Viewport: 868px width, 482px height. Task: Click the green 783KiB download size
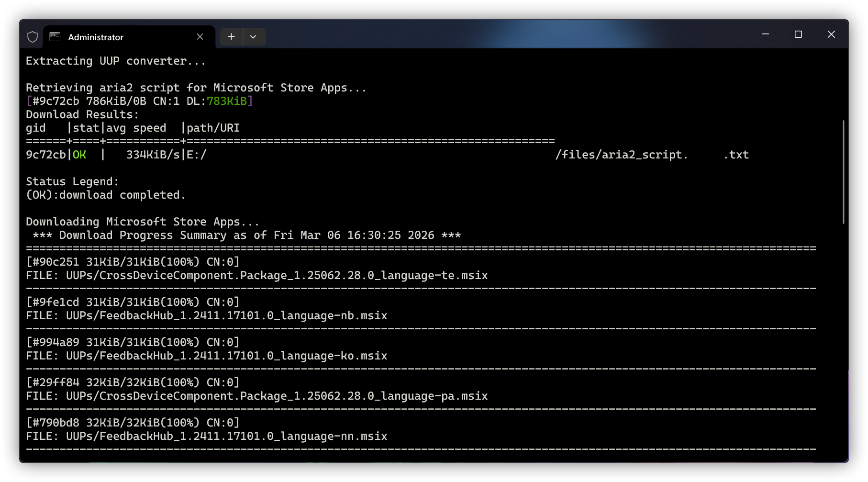[x=227, y=101]
